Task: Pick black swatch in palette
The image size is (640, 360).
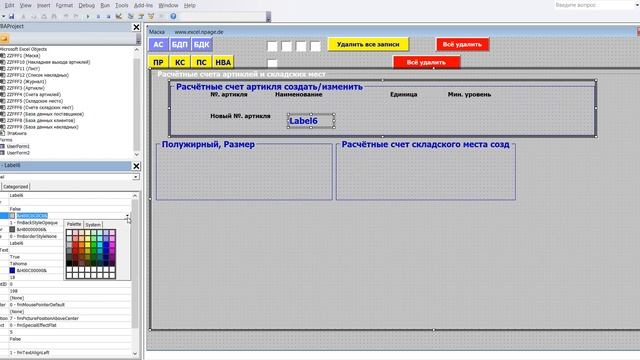Action: click(69, 263)
